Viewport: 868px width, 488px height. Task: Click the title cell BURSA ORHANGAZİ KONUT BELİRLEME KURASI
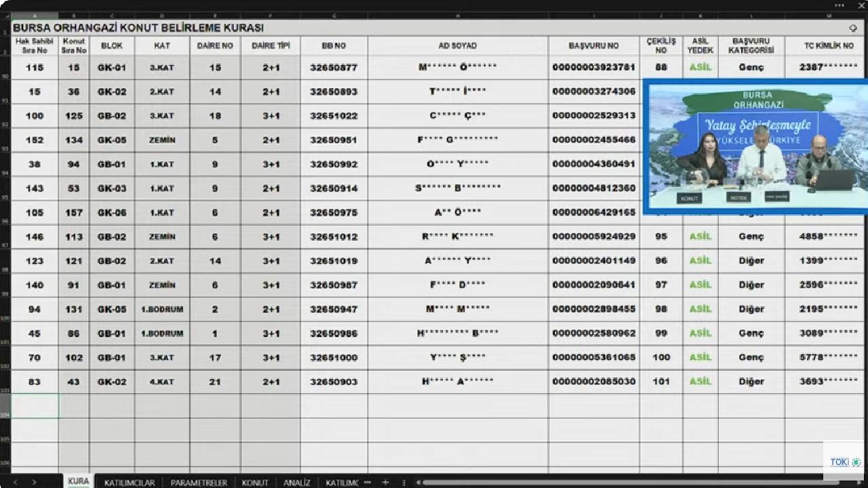138,28
